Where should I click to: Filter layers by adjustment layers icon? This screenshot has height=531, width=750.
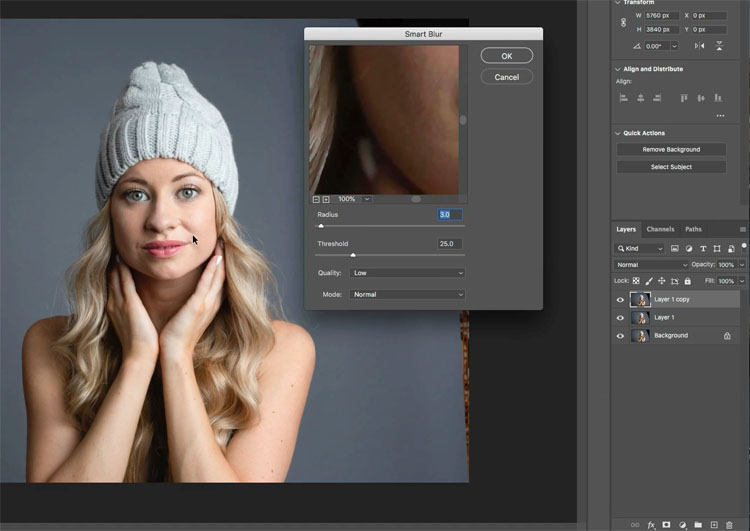click(x=689, y=248)
